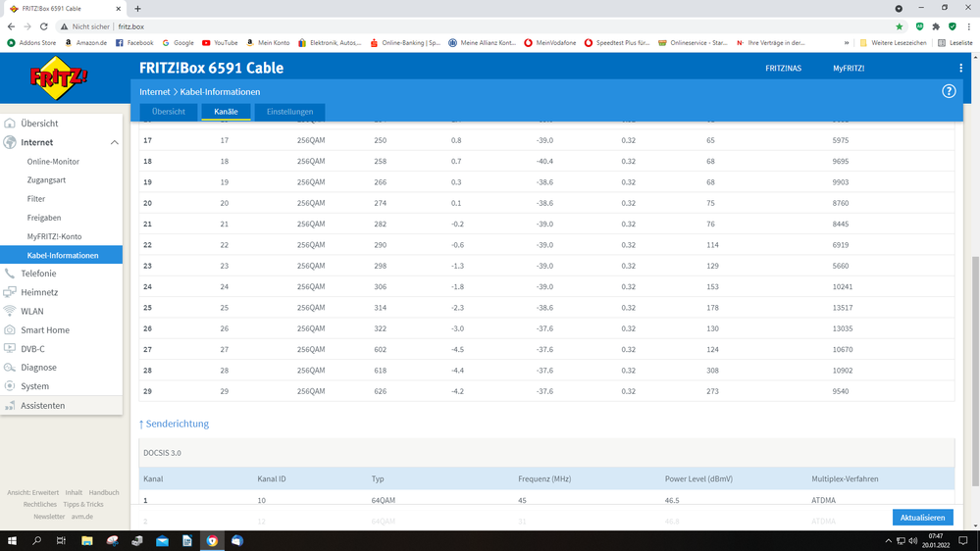Screen dimensions: 980x551
Task: Collapse the Internet menu chevron
Action: [x=115, y=142]
